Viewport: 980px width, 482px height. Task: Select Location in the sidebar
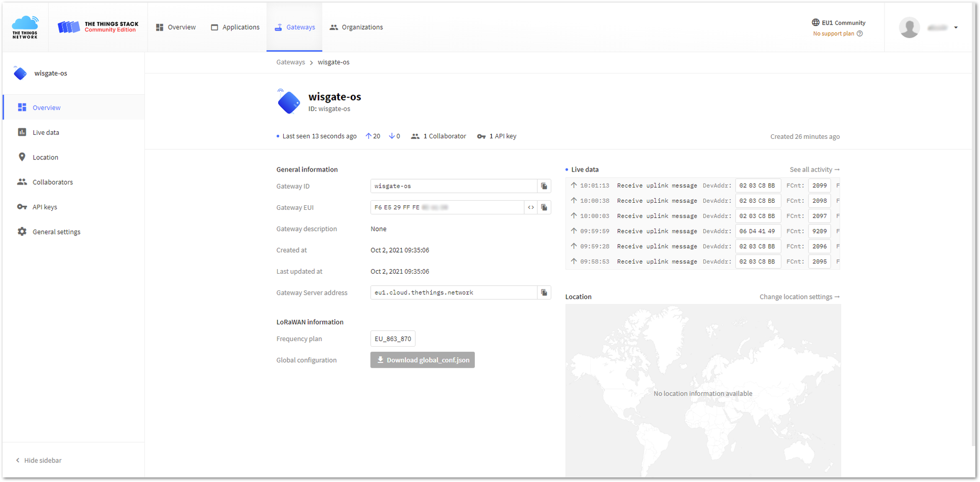74,157
